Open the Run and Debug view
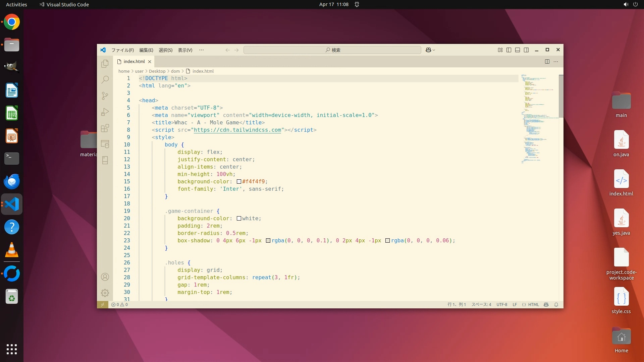The width and height of the screenshot is (644, 362). [x=105, y=112]
